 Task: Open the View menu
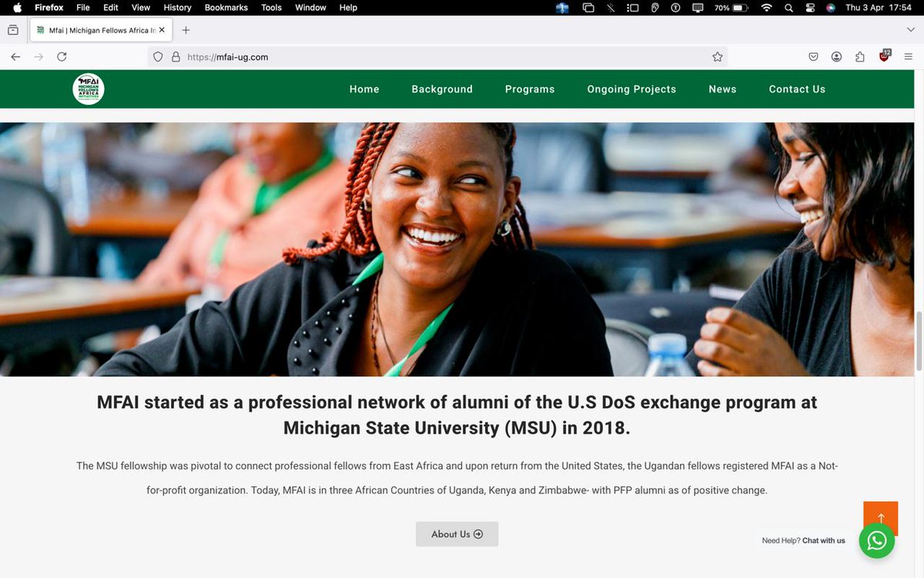pyautogui.click(x=141, y=8)
